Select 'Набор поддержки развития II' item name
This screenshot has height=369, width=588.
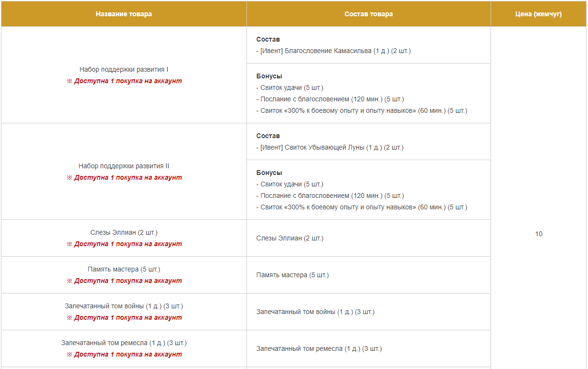tap(124, 166)
